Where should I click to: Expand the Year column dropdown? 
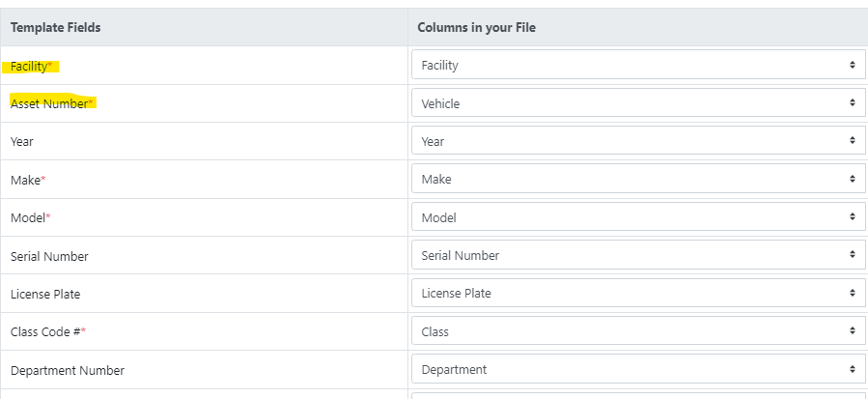pos(637,141)
